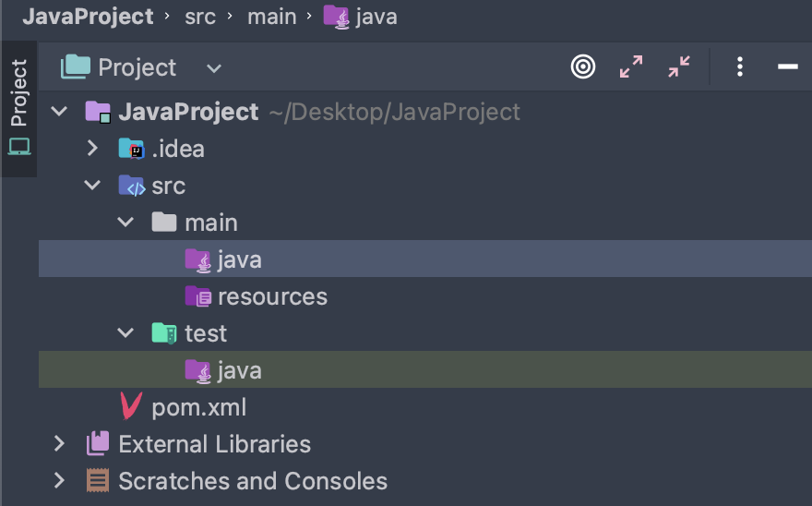Expand the External Libraries node
Image resolution: width=812 pixels, height=506 pixels.
pos(60,444)
